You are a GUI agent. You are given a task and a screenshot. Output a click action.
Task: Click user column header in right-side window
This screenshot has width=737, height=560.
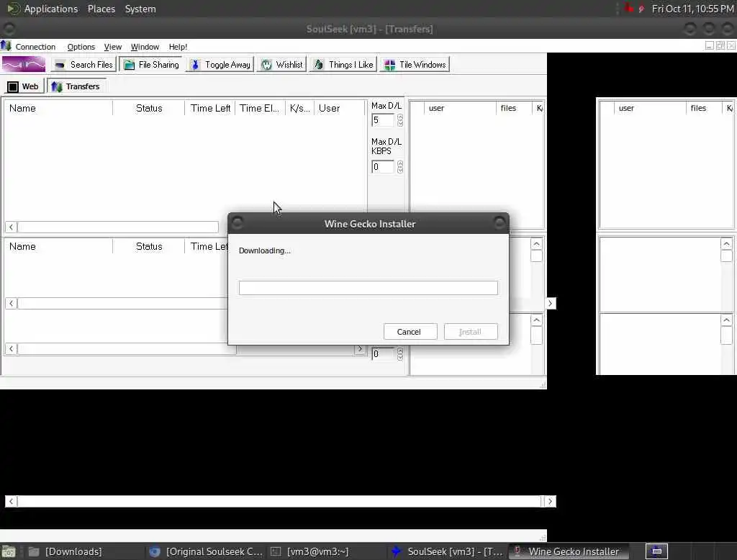point(650,108)
